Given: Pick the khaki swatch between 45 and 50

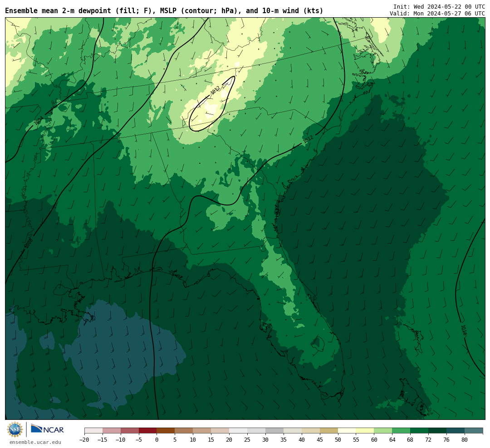Looking at the screenshot, I should click(329, 431).
